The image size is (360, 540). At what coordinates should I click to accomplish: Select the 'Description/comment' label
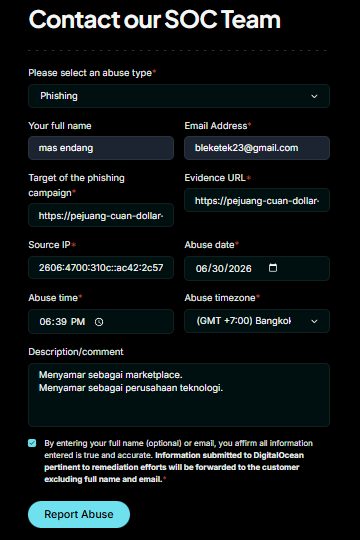click(76, 352)
